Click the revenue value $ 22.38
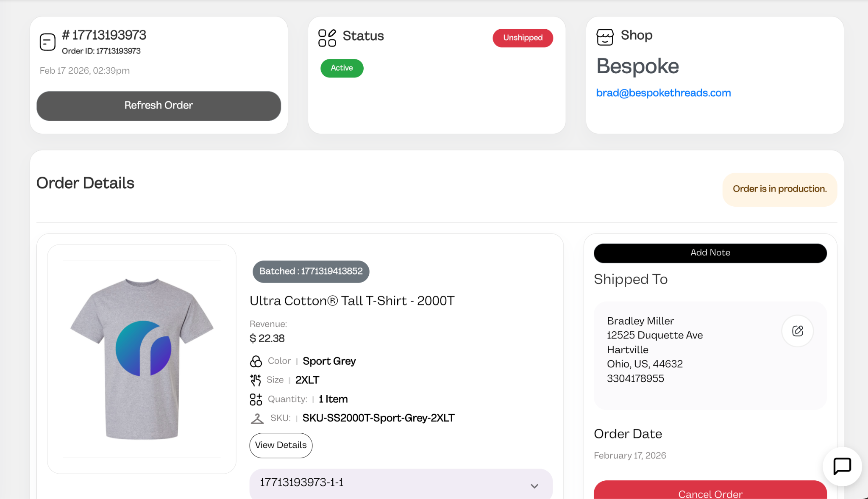The height and width of the screenshot is (499, 868). pyautogui.click(x=267, y=338)
